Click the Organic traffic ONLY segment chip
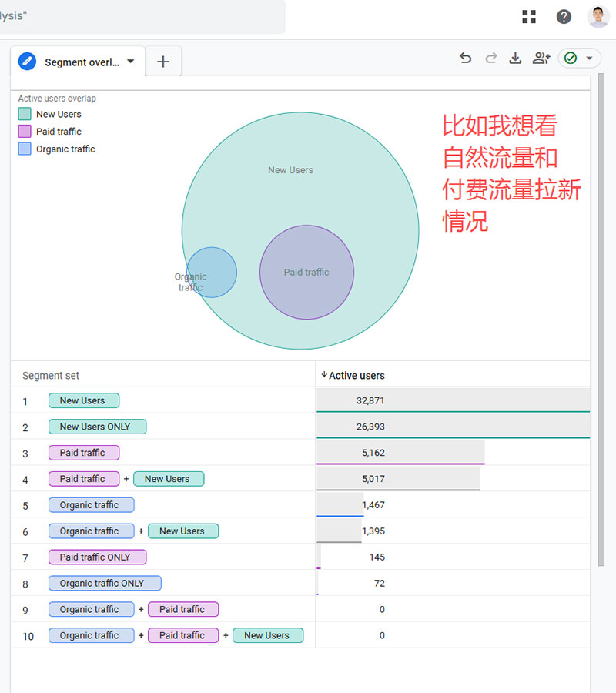616x693 pixels. click(105, 584)
